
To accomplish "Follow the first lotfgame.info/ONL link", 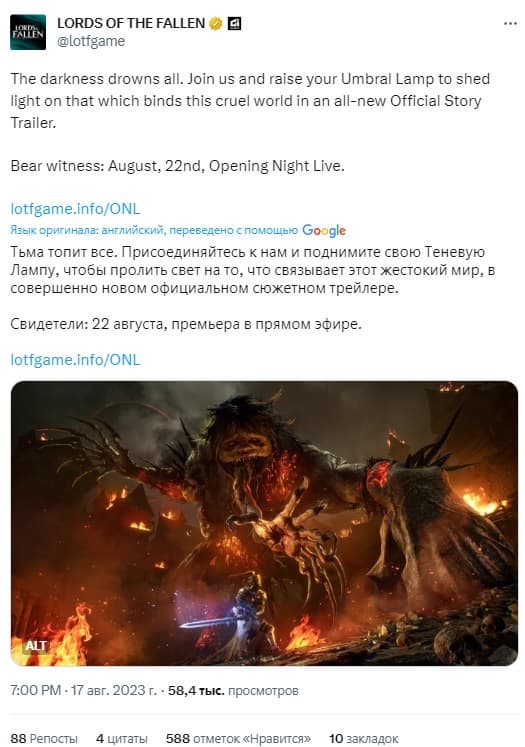I will 75,209.
